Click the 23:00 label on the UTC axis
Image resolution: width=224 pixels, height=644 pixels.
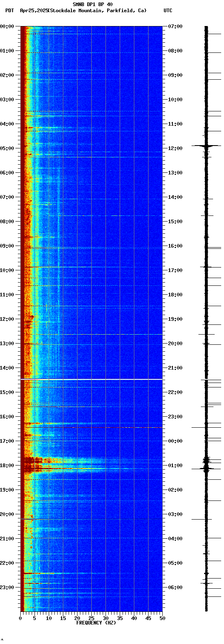(175, 417)
